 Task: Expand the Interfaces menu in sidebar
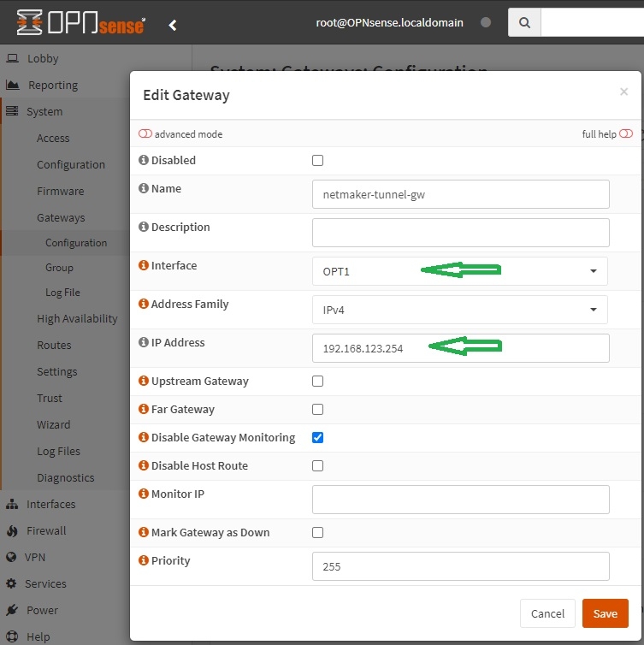(x=50, y=504)
